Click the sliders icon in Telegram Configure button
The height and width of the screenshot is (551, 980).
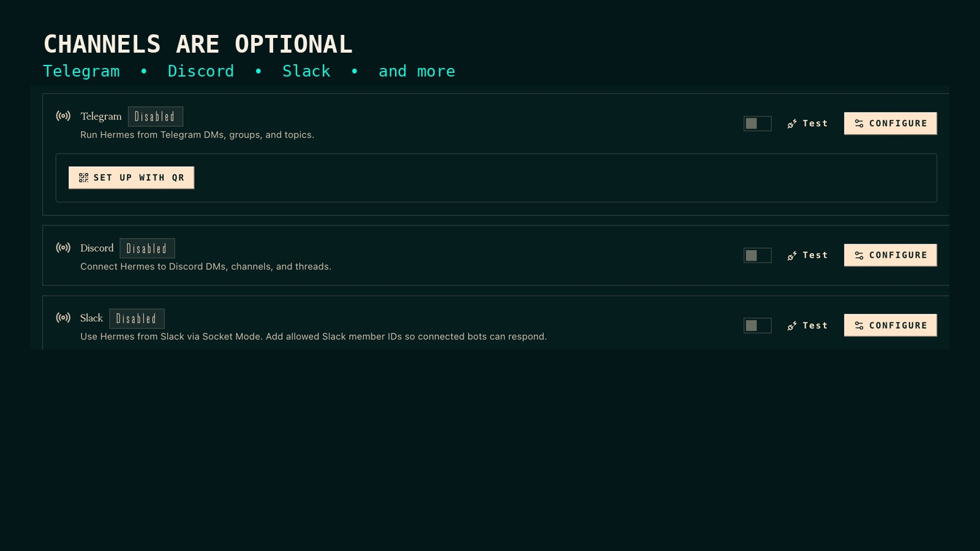coord(859,124)
